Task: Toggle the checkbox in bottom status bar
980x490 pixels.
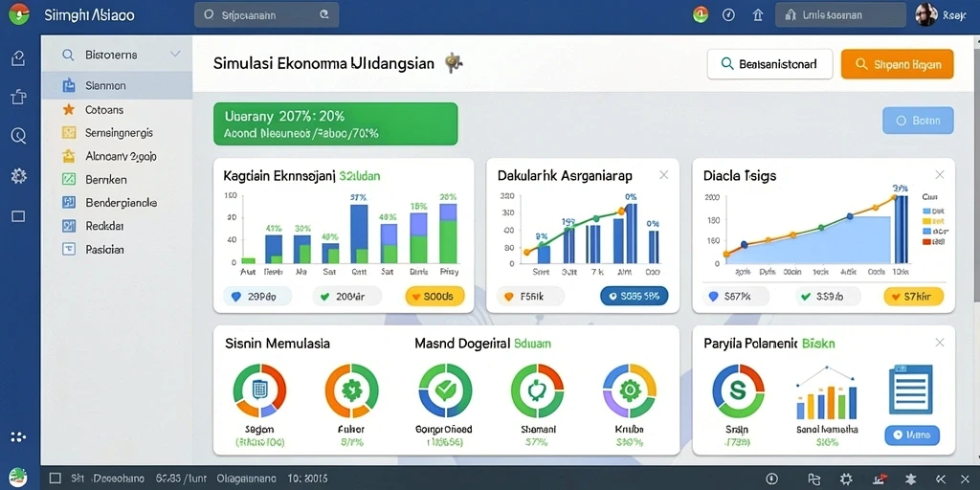Action: 55,479
